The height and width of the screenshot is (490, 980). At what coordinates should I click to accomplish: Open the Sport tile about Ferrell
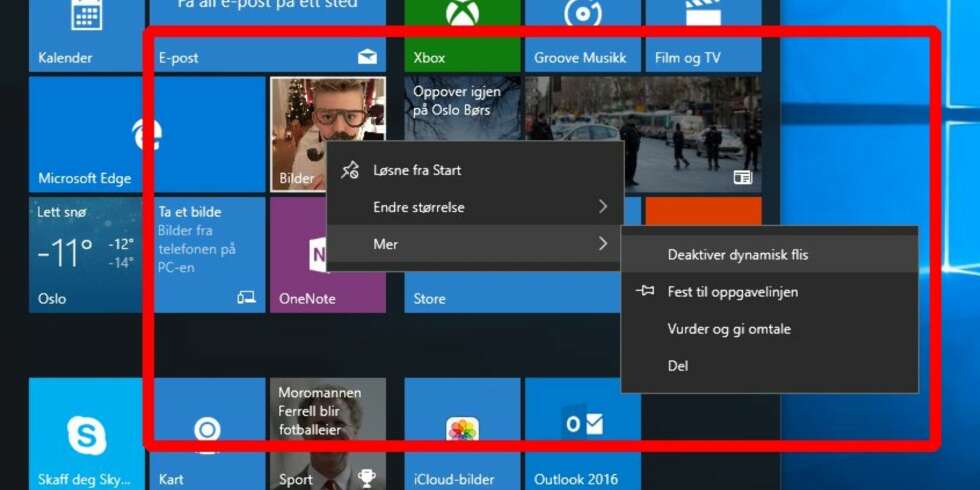[x=328, y=434]
